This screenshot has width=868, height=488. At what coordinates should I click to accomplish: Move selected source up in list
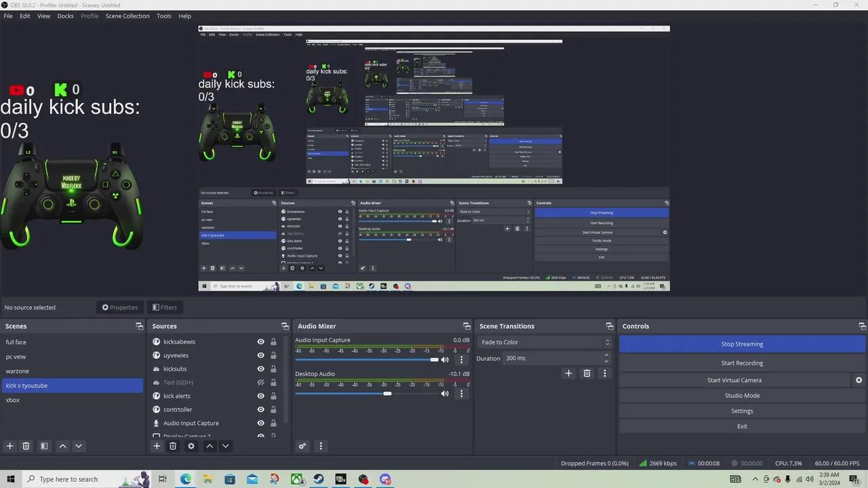pyautogui.click(x=210, y=446)
